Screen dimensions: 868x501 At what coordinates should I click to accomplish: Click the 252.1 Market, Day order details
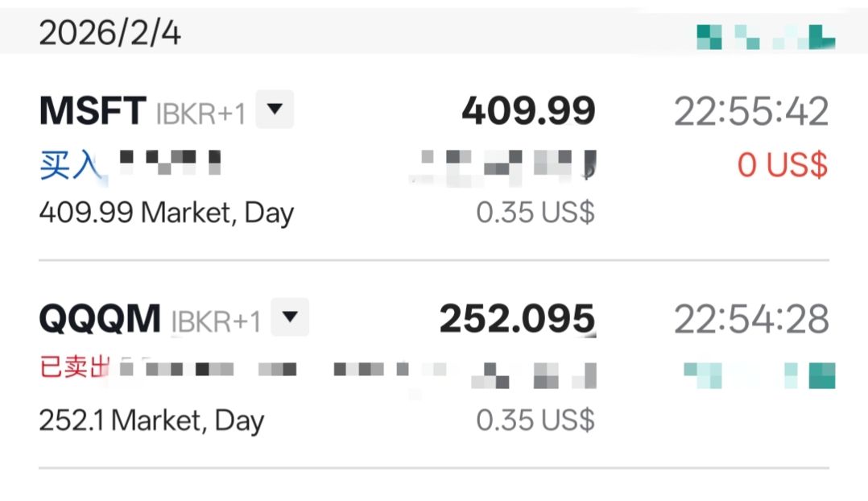(151, 420)
